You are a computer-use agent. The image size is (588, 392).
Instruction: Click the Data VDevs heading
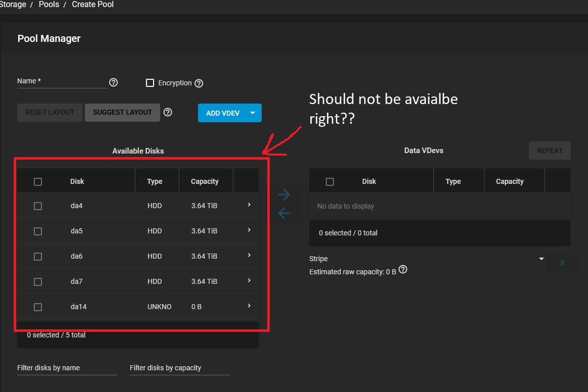[x=424, y=151]
